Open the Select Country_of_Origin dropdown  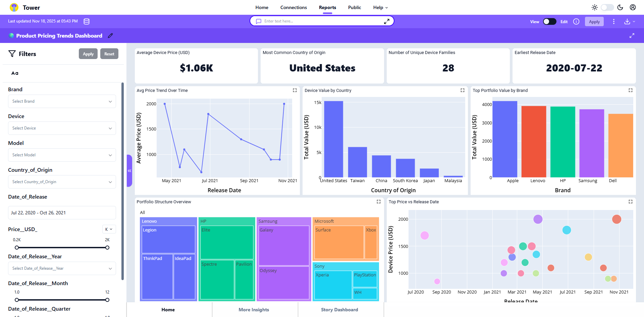pos(62,182)
